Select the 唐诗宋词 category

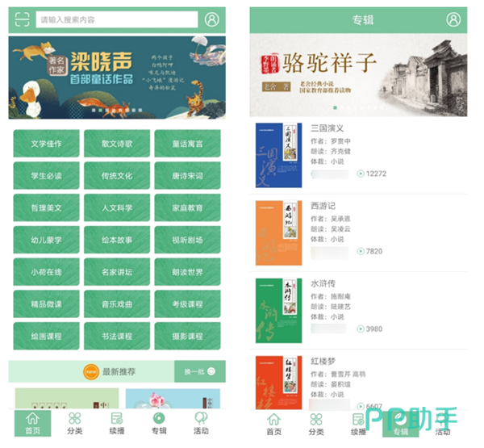pos(187,175)
